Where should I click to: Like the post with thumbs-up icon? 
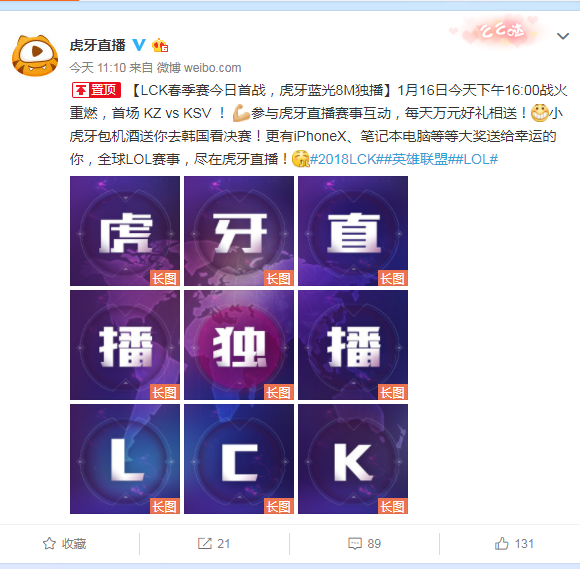pos(502,543)
